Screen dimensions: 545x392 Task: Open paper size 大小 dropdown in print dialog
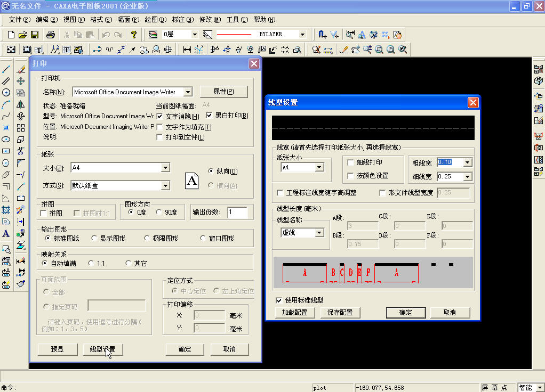coord(166,168)
